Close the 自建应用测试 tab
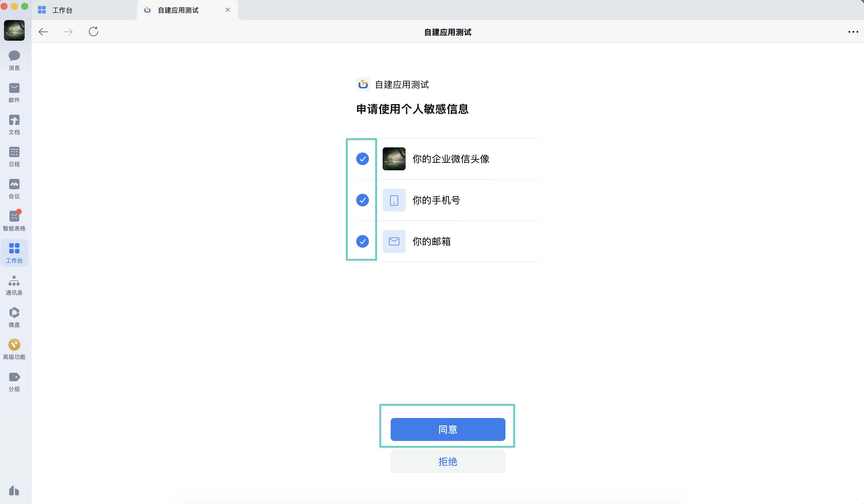The width and height of the screenshot is (864, 504). tap(228, 10)
